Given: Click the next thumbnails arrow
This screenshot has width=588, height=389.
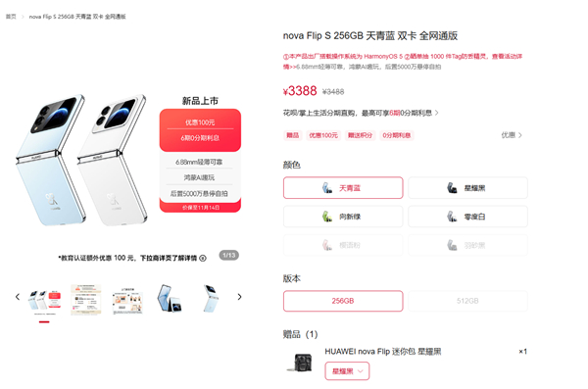Looking at the screenshot, I should pos(239,297).
